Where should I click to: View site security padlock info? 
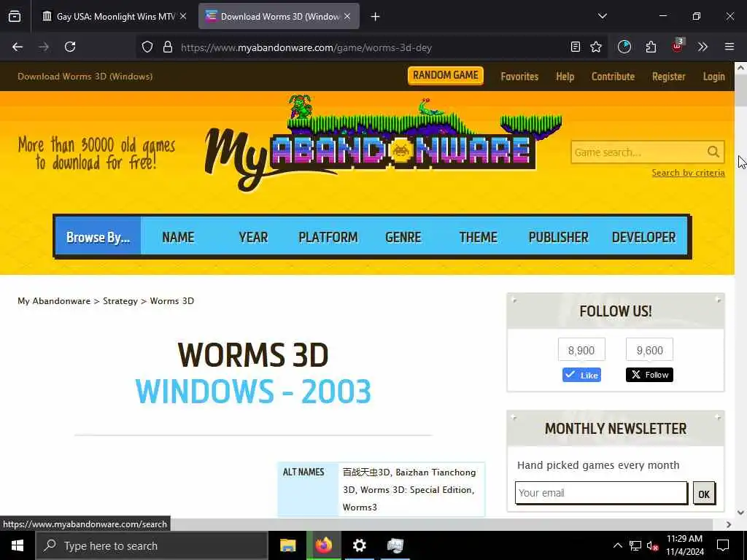tap(168, 47)
